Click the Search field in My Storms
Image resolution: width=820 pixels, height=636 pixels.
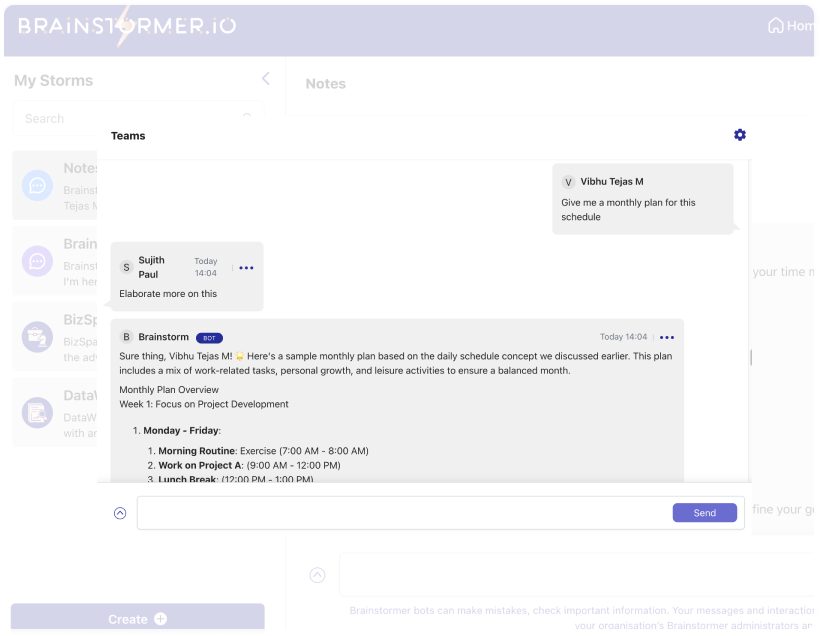coord(138,118)
